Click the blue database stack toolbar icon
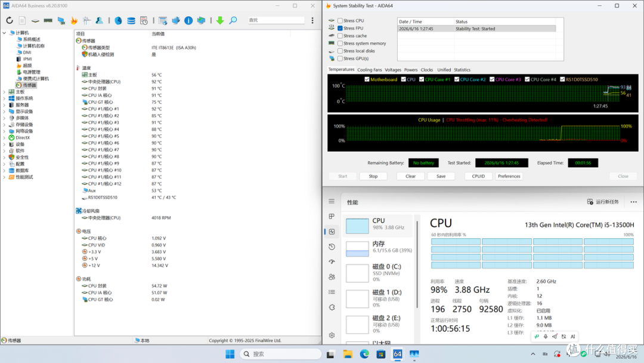The image size is (644, 363). [131, 20]
